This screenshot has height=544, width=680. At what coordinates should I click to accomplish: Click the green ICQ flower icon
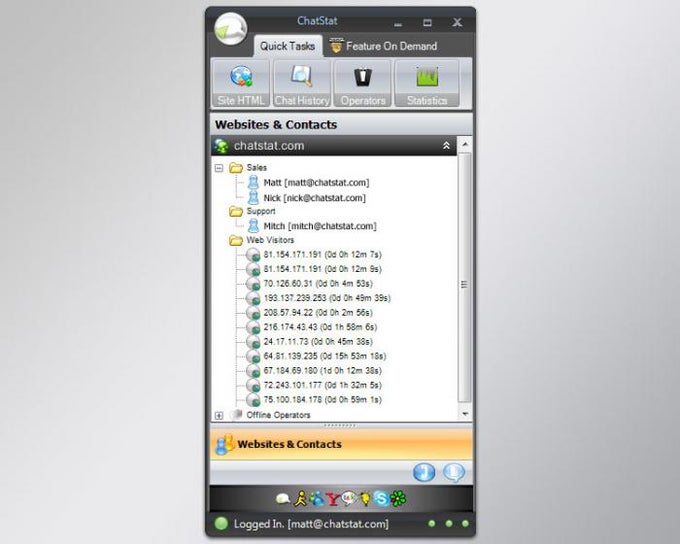tap(398, 499)
